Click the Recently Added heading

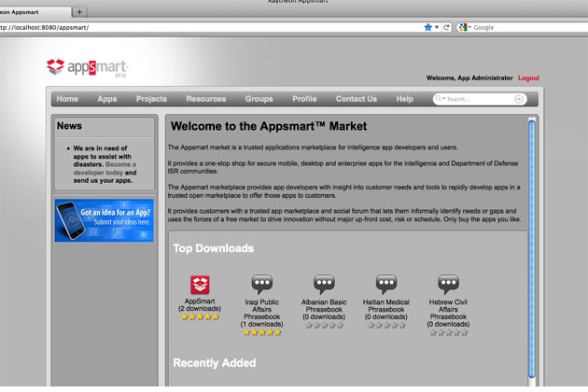click(215, 363)
